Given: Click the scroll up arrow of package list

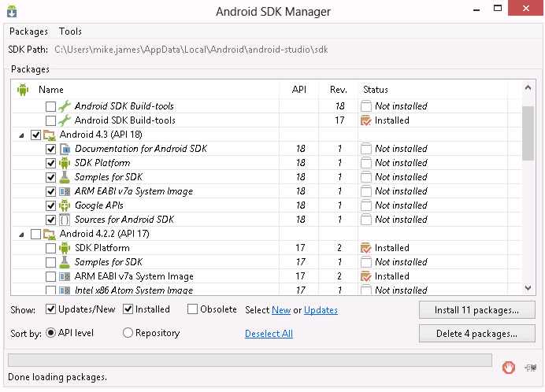Looking at the screenshot, I should 528,88.
